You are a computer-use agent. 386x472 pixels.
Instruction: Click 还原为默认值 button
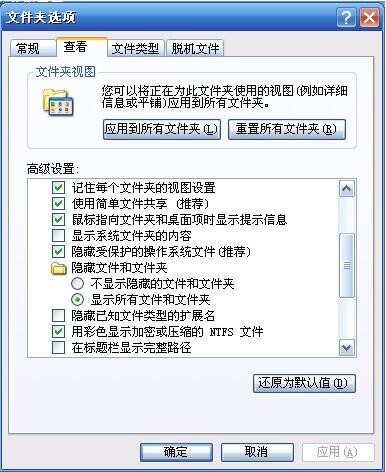[304, 383]
